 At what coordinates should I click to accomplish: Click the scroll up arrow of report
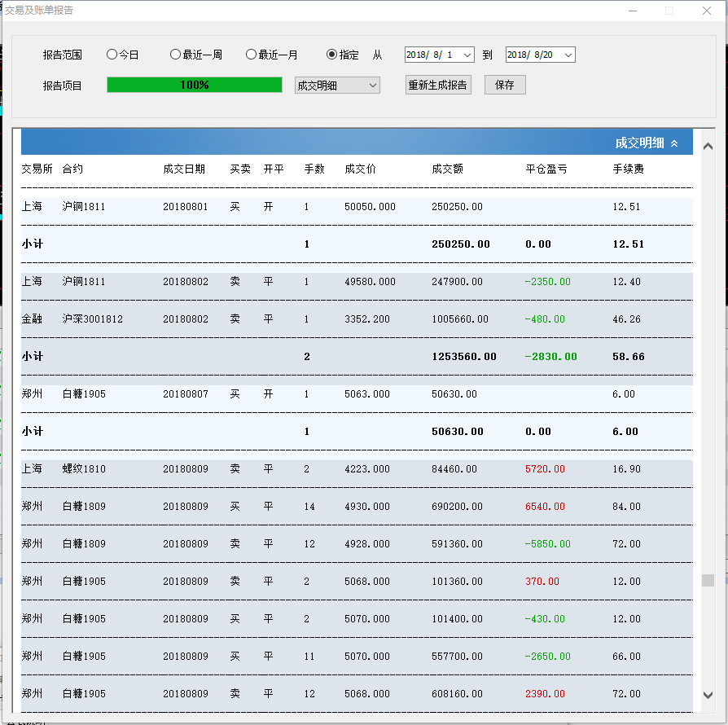point(708,147)
